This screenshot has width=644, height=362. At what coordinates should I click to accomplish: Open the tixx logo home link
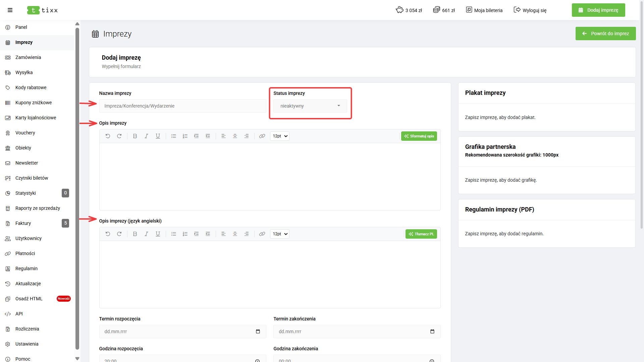[43, 10]
